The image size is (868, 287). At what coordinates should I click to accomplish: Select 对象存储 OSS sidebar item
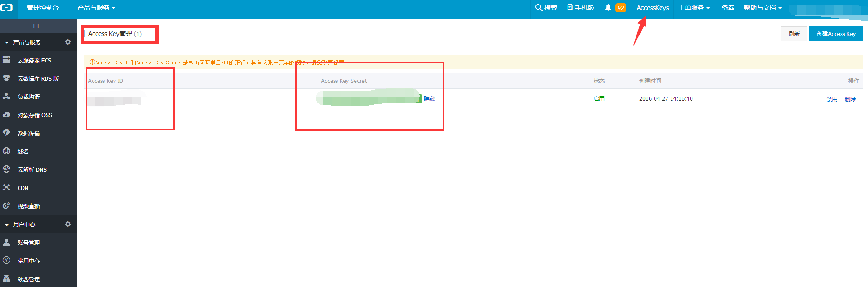point(35,115)
